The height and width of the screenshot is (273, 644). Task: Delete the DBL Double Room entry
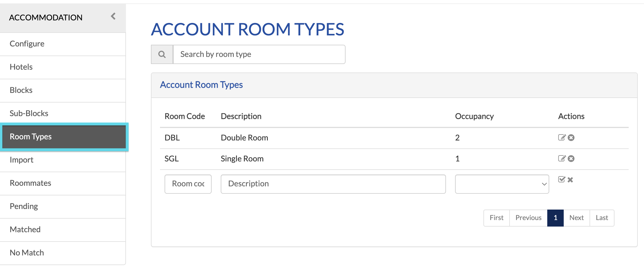click(571, 138)
